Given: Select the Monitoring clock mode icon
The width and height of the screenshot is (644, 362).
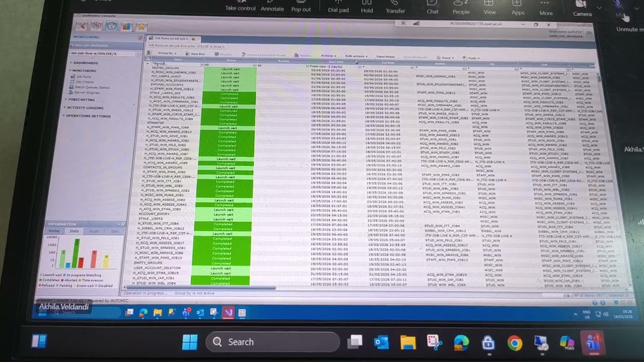Looking at the screenshot, I should [x=111, y=26].
